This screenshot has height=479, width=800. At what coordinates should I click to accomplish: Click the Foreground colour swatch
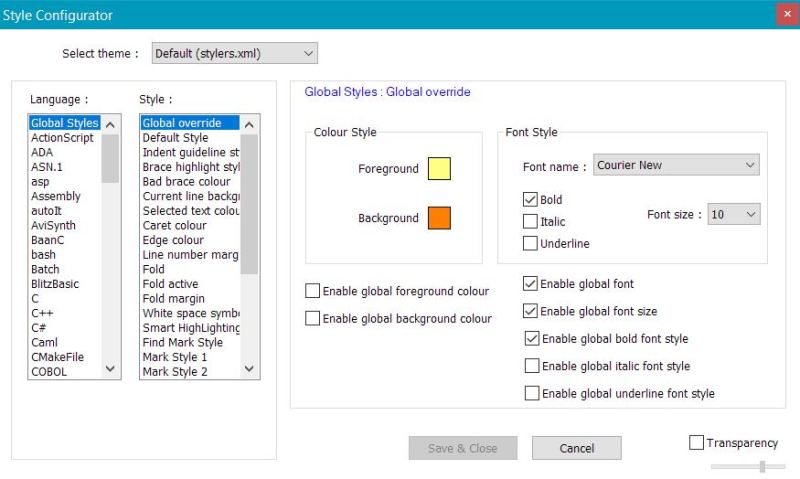tap(439, 169)
